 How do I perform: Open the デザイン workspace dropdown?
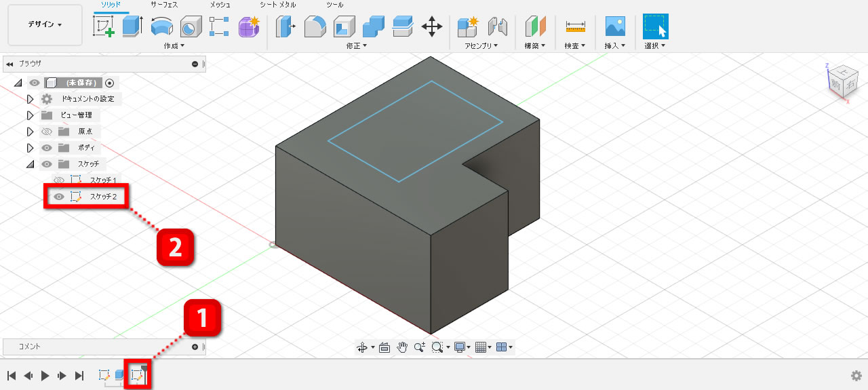[x=45, y=25]
